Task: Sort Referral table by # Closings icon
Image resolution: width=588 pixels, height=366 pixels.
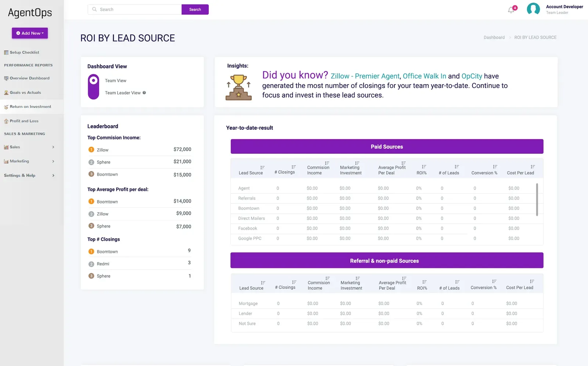Action: tap(294, 282)
